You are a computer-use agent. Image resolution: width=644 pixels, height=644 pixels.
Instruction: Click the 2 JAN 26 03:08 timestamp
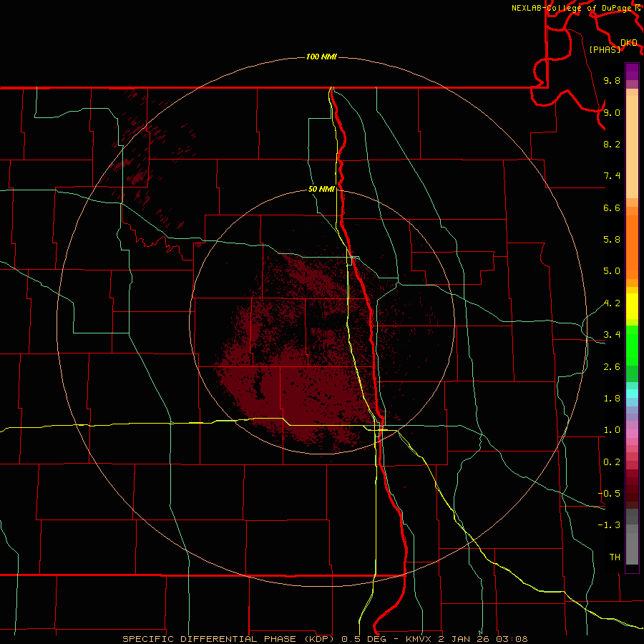click(x=483, y=639)
